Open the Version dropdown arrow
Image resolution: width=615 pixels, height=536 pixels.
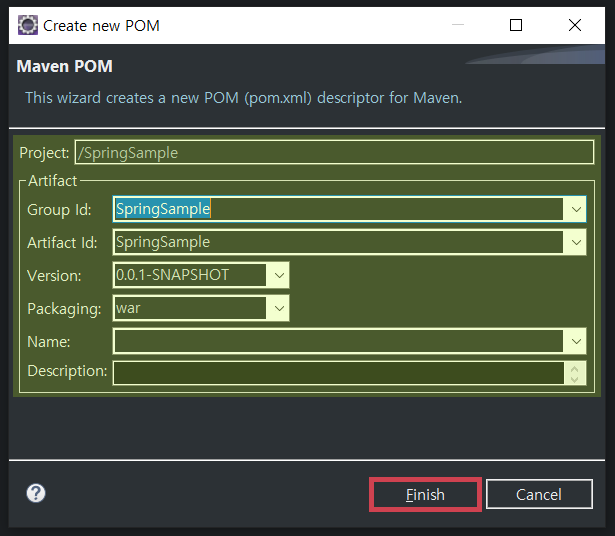coord(279,275)
